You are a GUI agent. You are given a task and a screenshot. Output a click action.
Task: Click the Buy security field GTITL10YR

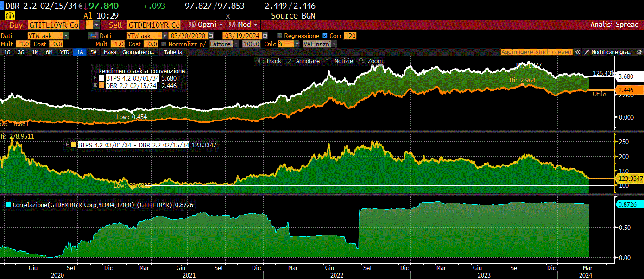point(54,25)
